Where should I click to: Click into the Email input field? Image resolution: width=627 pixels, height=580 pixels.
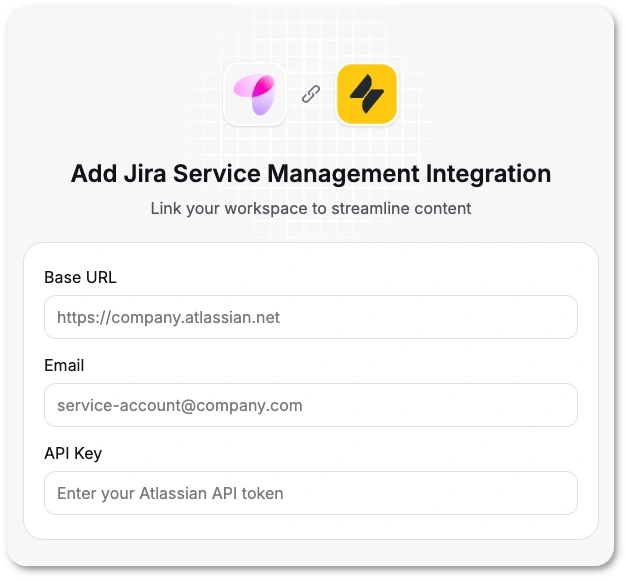(311, 405)
